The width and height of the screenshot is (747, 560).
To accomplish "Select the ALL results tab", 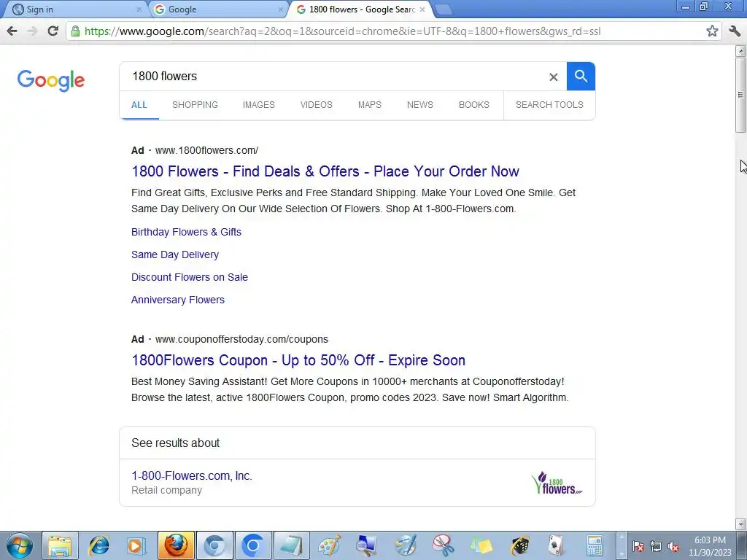I will coord(139,105).
